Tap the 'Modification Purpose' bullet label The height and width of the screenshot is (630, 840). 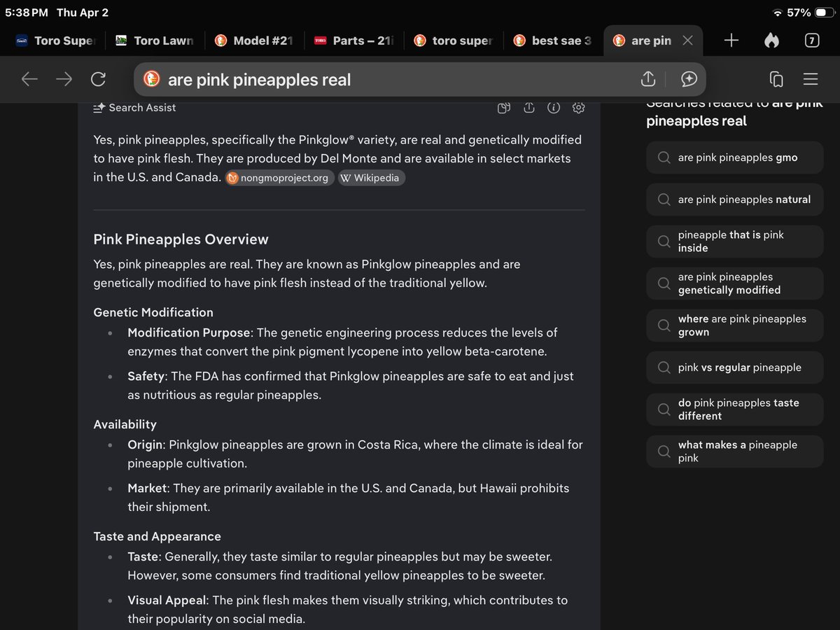click(189, 332)
